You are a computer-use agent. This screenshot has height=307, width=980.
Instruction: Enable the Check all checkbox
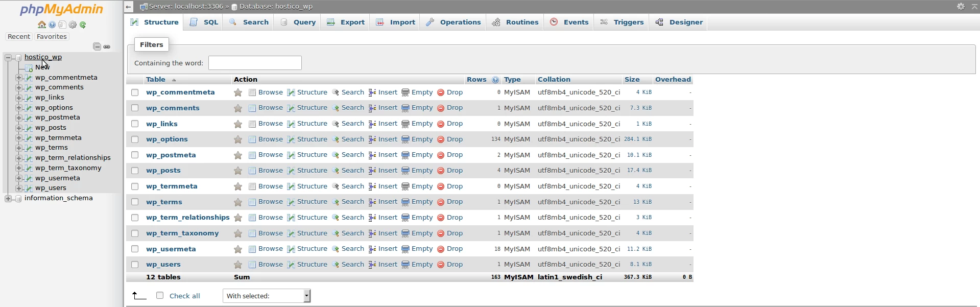click(x=160, y=296)
